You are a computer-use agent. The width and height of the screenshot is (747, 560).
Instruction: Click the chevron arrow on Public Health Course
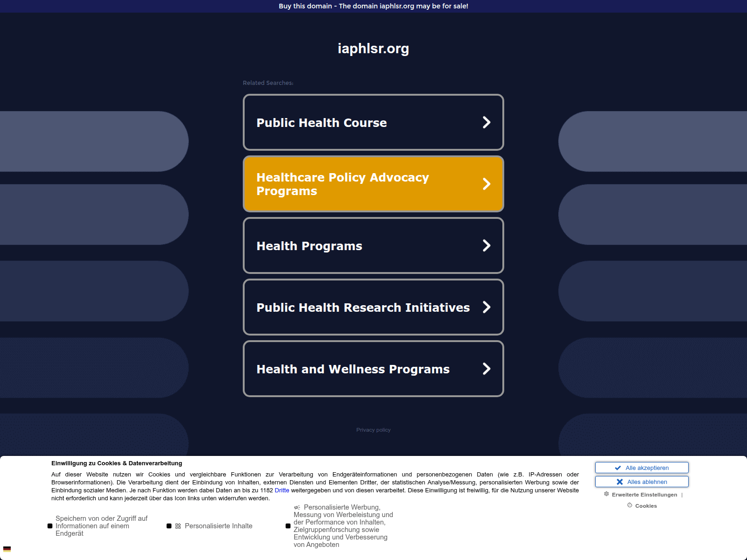coord(486,122)
